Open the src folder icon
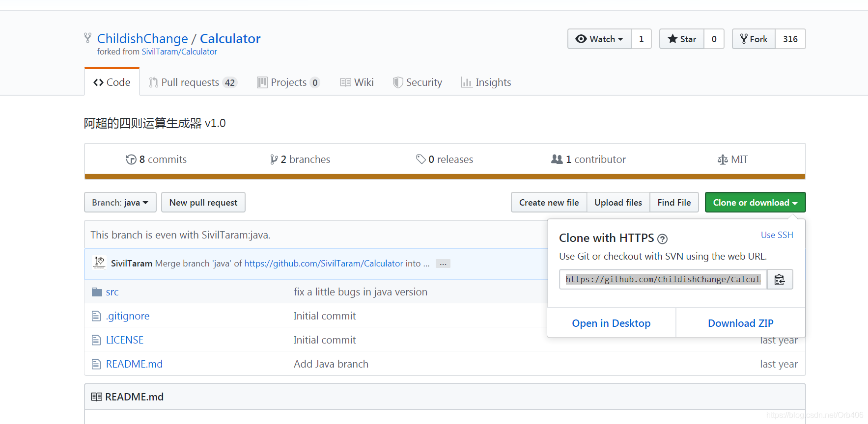The image size is (868, 424). click(x=97, y=292)
